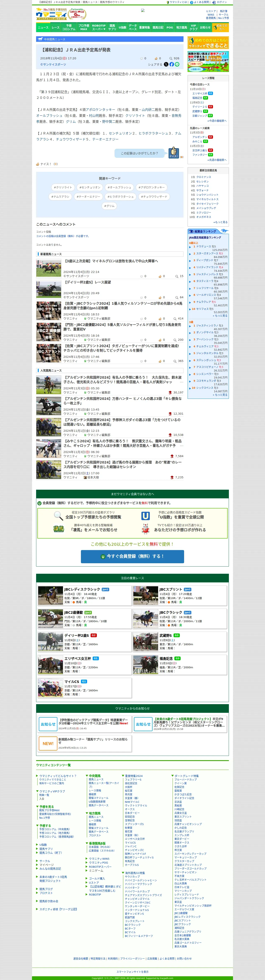
Task: Click the #グリム keyword tag
Action: click(x=109, y=206)
